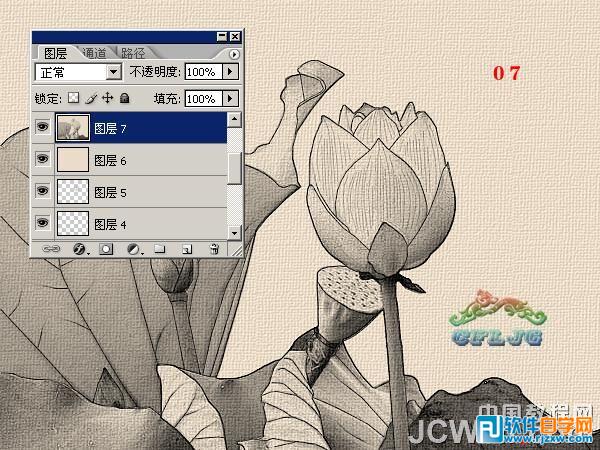Hide 图层 7 with its eye icon
Viewport: 600px width, 450px height.
pyautogui.click(x=42, y=126)
